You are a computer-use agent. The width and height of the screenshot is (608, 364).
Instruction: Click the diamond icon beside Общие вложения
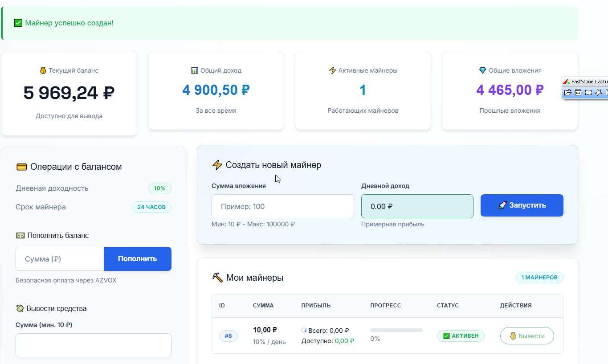coord(482,70)
